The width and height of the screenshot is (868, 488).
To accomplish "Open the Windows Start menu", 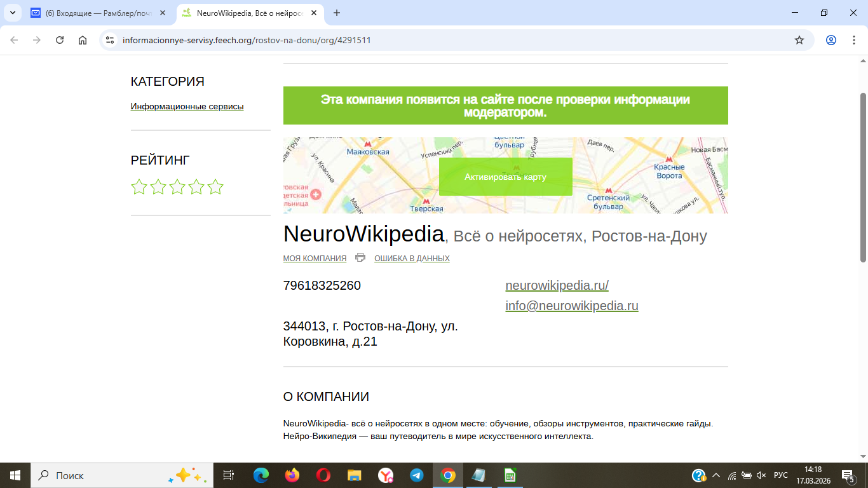I will (x=15, y=475).
